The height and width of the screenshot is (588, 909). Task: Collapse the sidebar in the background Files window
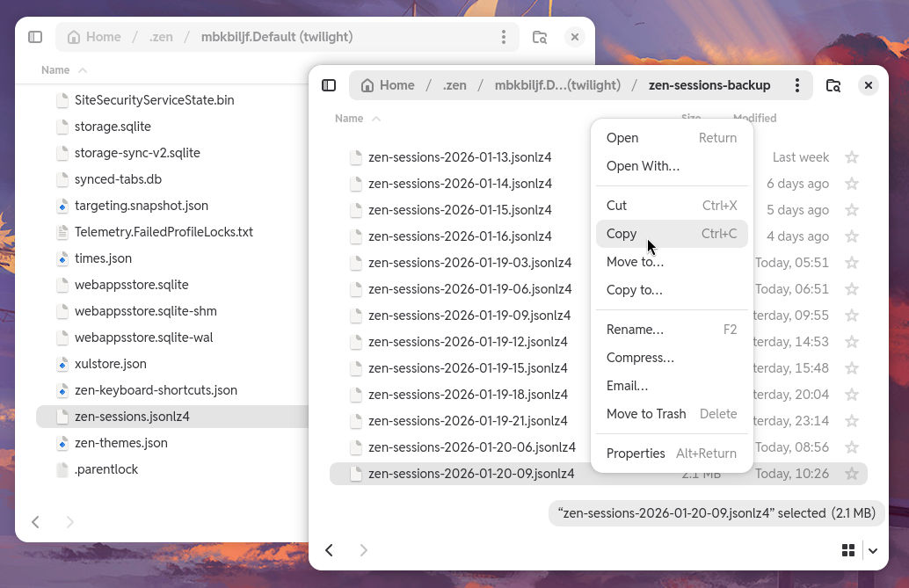point(34,36)
